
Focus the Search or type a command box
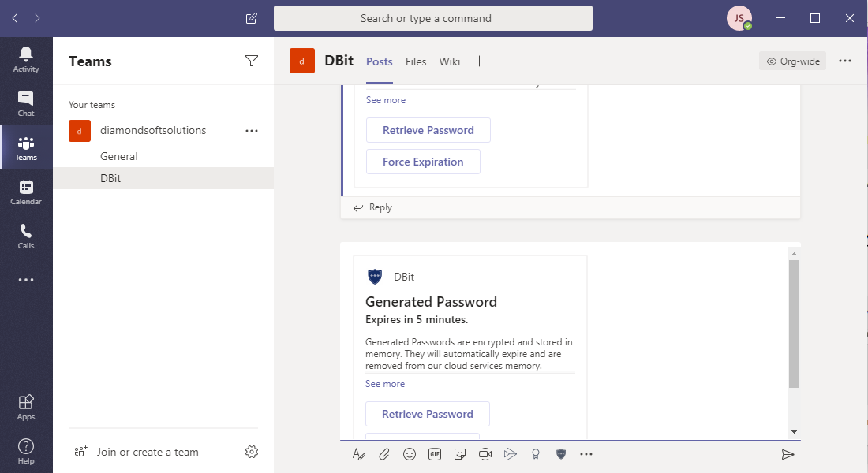(x=433, y=18)
